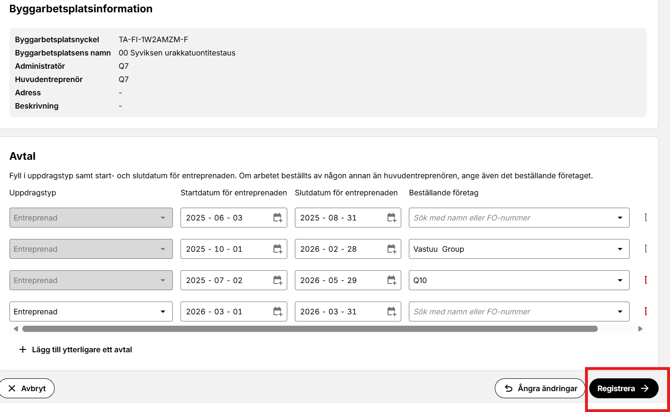Open Uppdragstyp dropdown in the 2026-03-01 row
The width and height of the screenshot is (670, 412).
tap(91, 312)
